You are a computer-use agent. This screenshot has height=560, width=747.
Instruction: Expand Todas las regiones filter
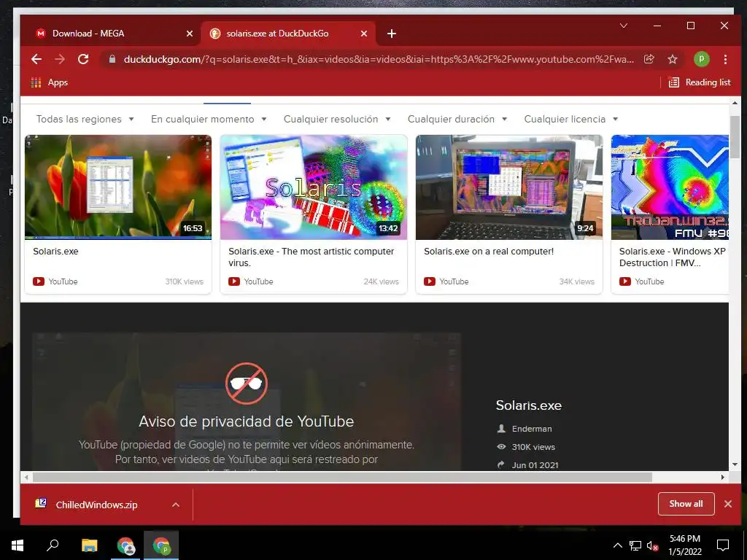click(85, 119)
